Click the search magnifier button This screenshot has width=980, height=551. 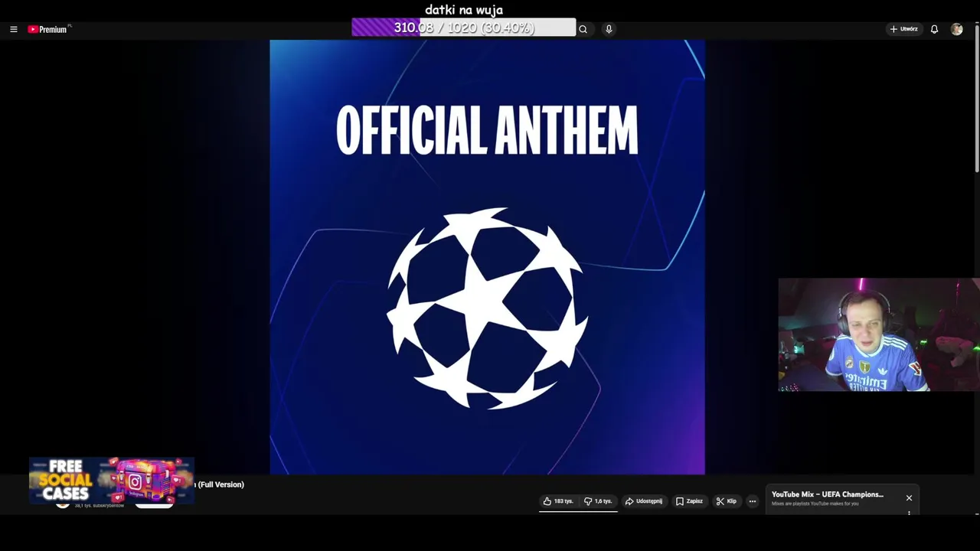pyautogui.click(x=583, y=29)
